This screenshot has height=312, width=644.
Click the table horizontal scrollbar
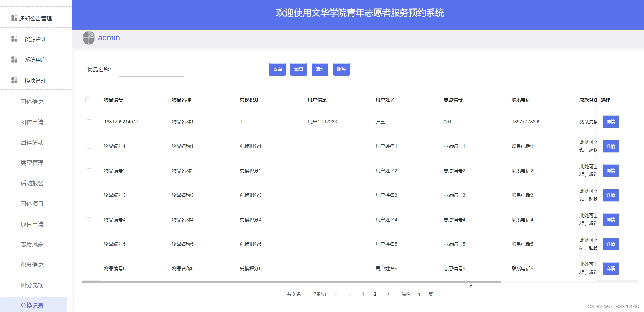(x=291, y=282)
